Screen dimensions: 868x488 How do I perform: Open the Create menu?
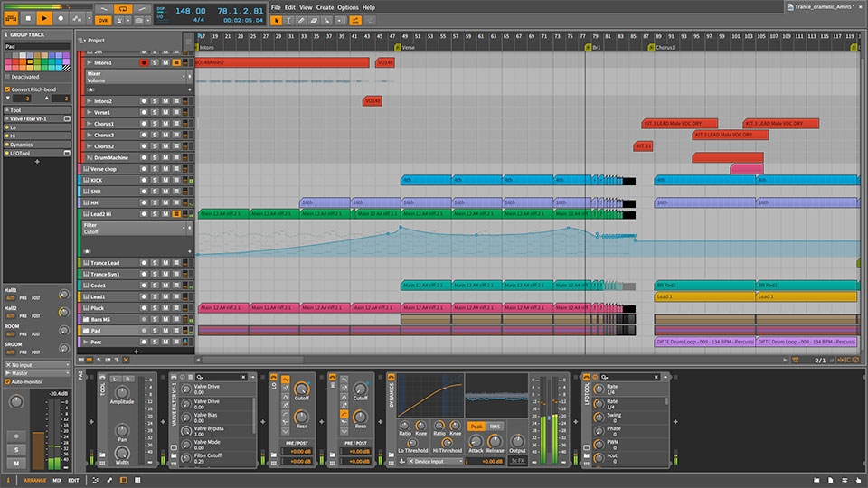(325, 6)
